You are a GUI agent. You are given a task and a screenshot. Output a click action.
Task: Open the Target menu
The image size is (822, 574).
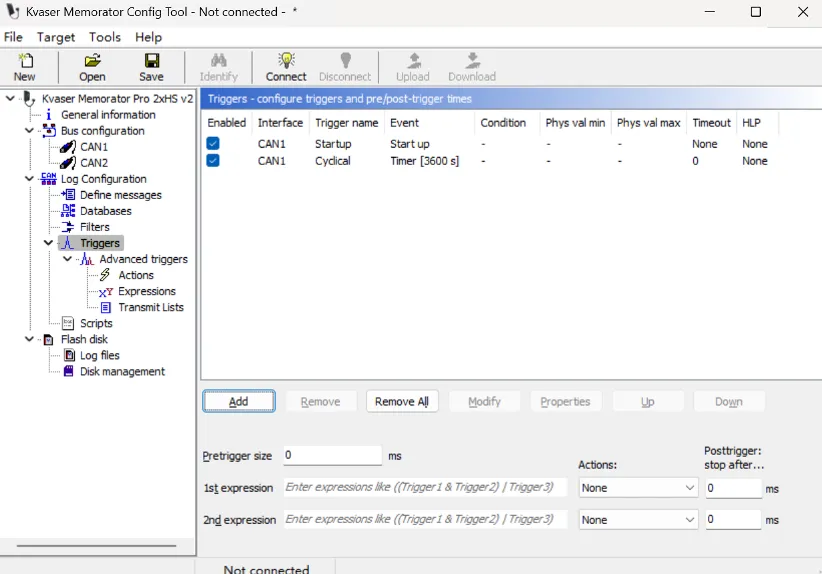point(56,37)
